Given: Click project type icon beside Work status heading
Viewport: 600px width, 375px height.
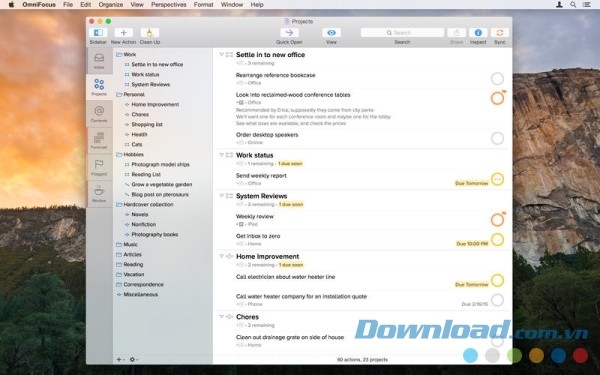Looking at the screenshot, I should 229,155.
